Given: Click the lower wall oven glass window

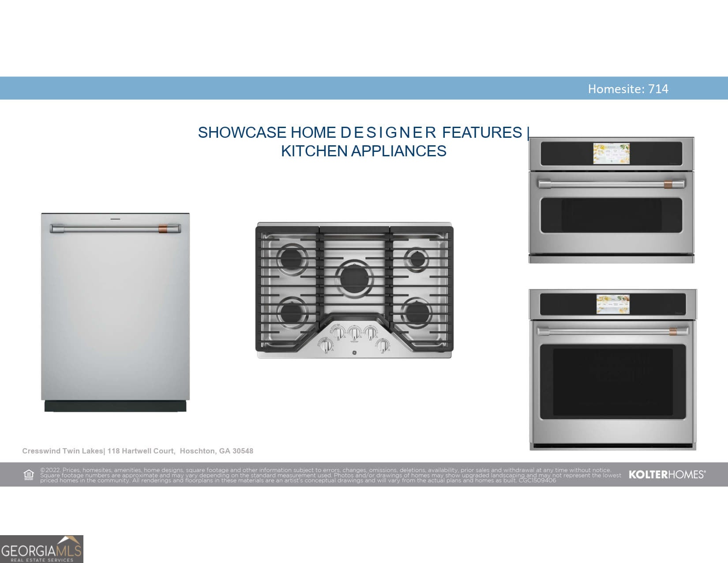Looking at the screenshot, I should pos(612,382).
